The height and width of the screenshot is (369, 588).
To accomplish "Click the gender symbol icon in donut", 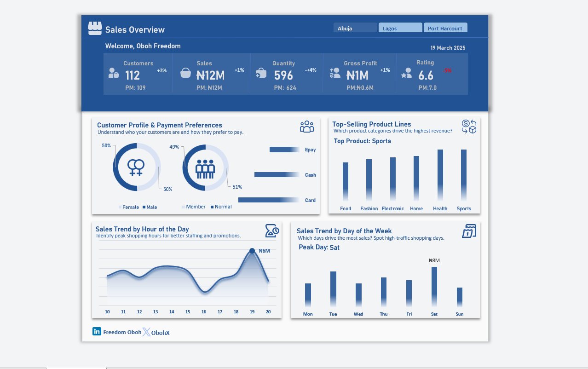I will tap(136, 167).
